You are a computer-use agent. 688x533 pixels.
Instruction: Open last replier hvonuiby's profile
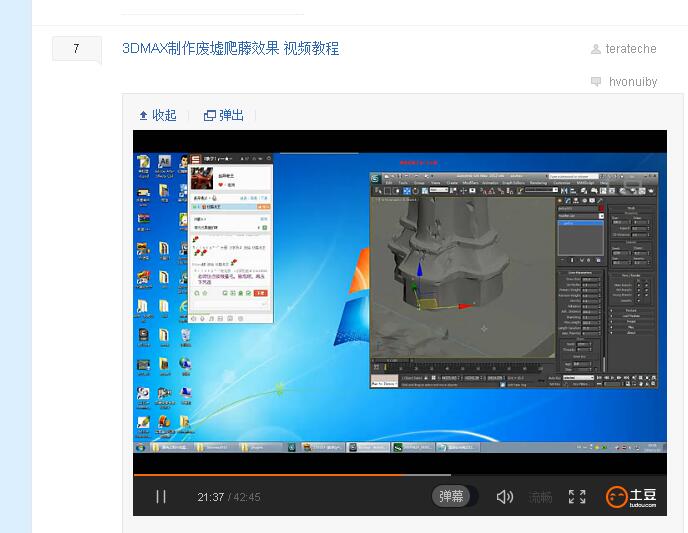(x=633, y=82)
